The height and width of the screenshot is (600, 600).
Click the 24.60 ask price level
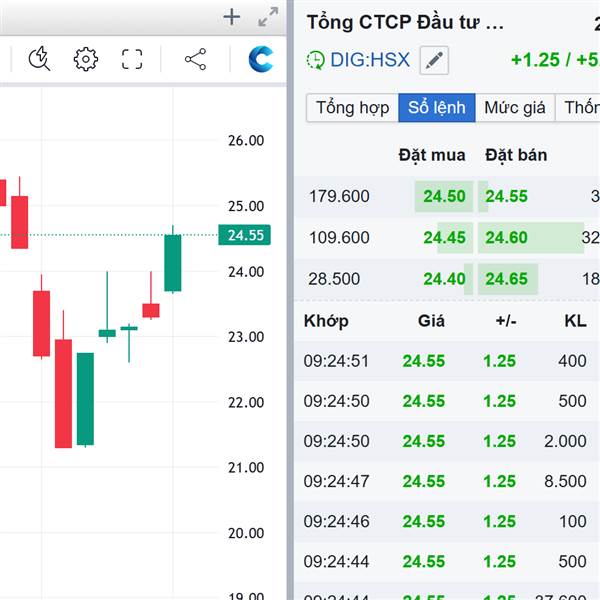click(506, 238)
